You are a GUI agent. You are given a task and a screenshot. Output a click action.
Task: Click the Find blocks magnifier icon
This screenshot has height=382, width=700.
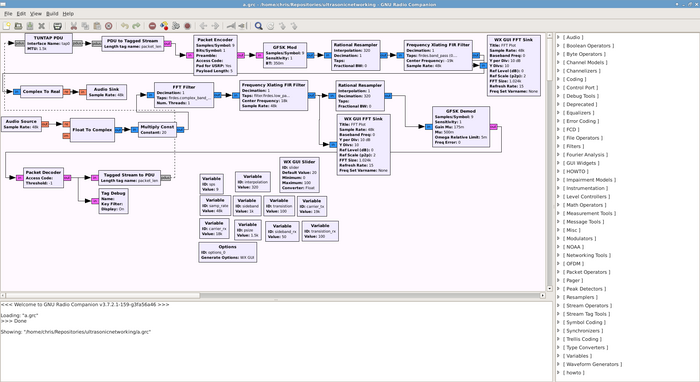(x=258, y=26)
